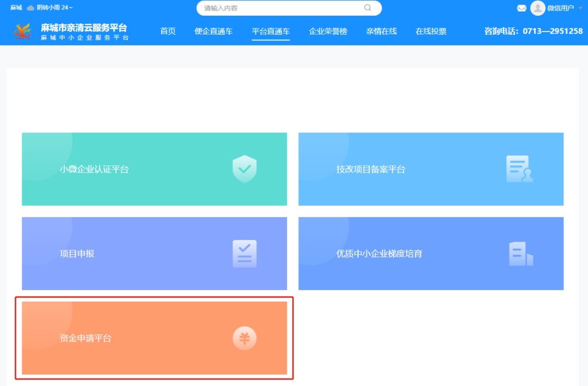Viewport: 588px width, 386px height.
Task: Click the building icon on 优质中小企业梯度培育
Action: pyautogui.click(x=521, y=254)
